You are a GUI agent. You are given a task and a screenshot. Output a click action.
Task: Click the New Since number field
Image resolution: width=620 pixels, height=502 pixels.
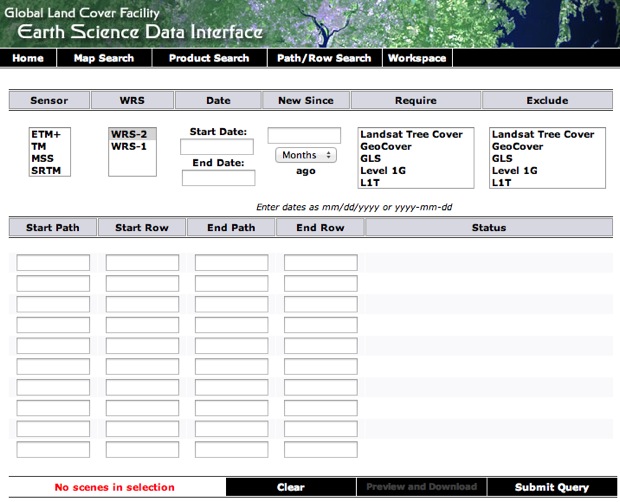pos(304,136)
